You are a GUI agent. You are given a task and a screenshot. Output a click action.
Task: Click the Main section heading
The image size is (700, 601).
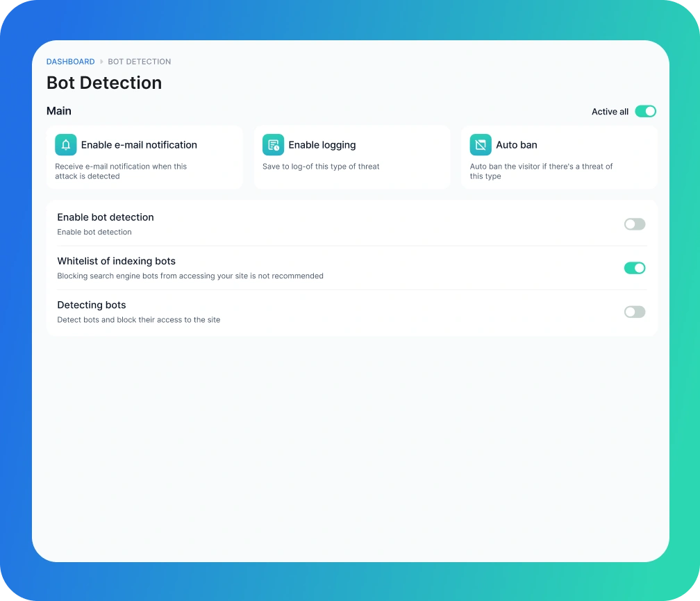point(59,111)
